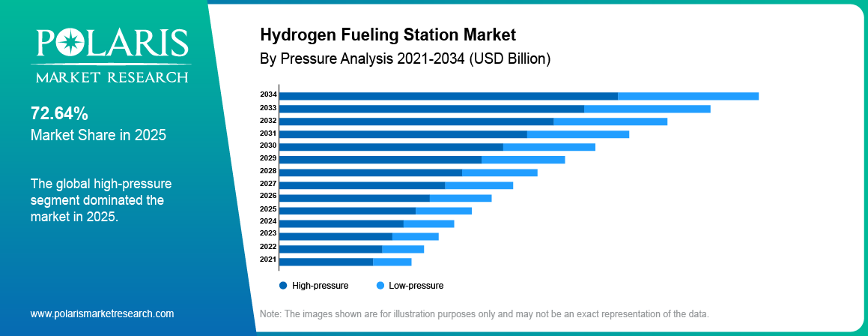Click the 'Market Share in 2025' text
This screenshot has width=868, height=336.
(98, 135)
